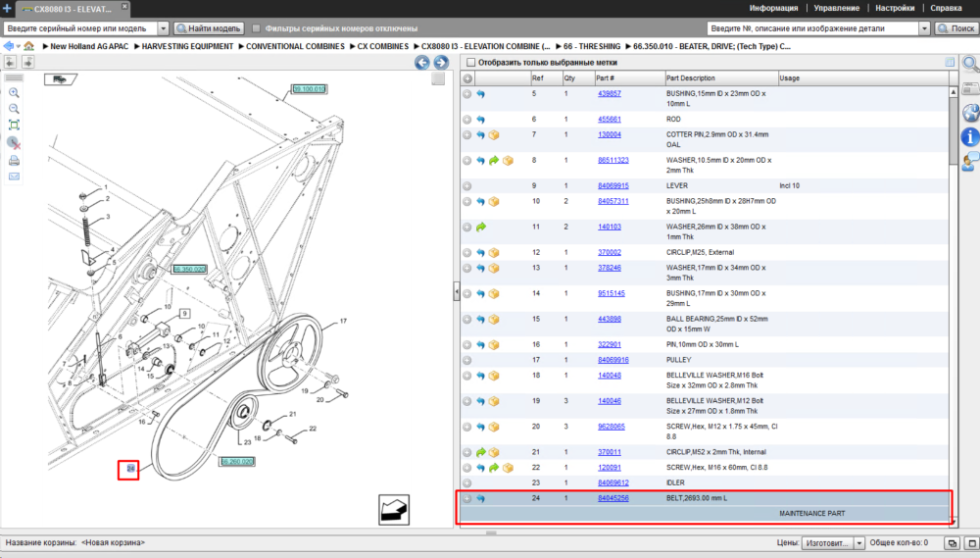
Task: Go to previous diagram page arrow
Action: (421, 62)
